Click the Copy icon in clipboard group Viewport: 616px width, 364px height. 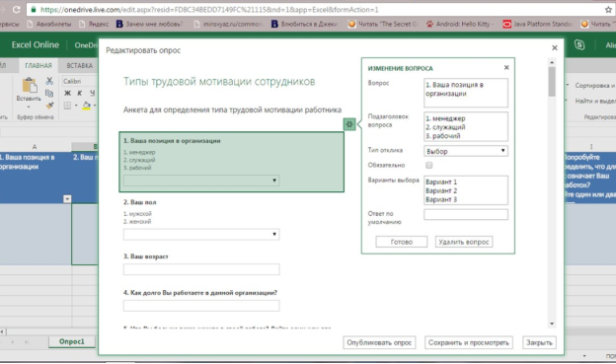(49, 93)
